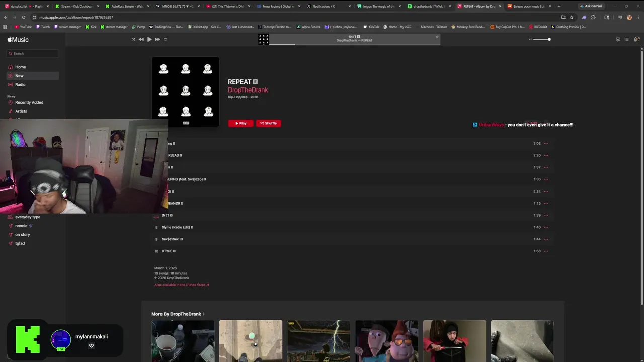
Task: Click the Apple Music logo
Action: click(x=18, y=39)
